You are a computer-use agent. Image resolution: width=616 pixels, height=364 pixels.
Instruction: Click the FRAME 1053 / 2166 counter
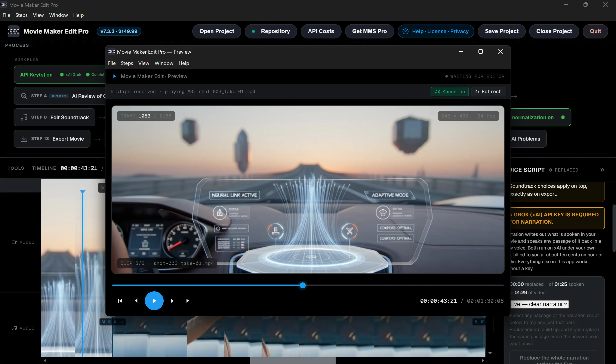(146, 116)
